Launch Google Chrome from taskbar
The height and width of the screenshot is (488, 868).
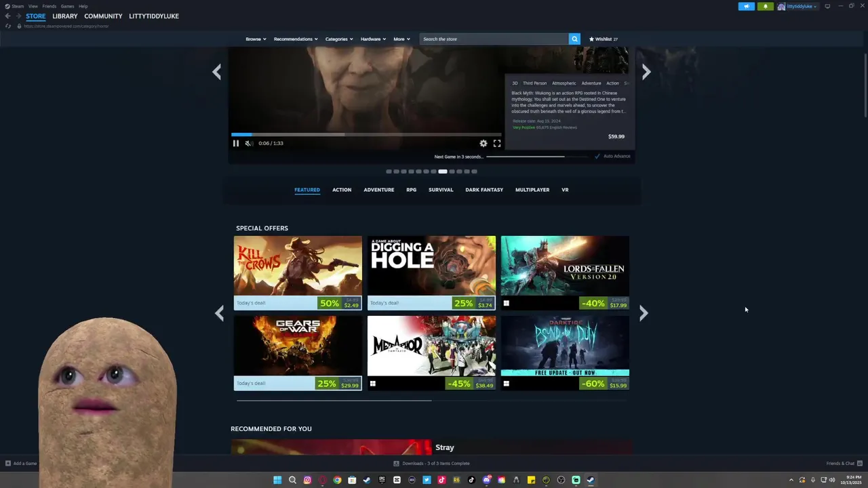click(337, 480)
